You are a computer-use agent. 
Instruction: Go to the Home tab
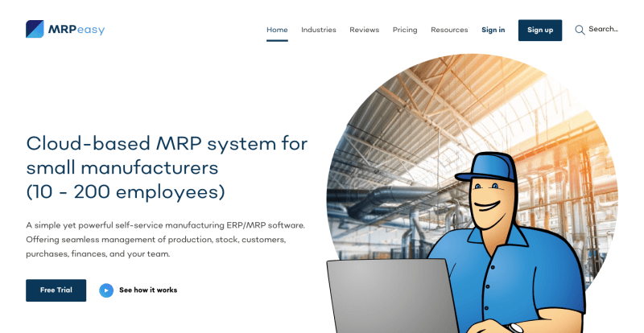pos(277,30)
